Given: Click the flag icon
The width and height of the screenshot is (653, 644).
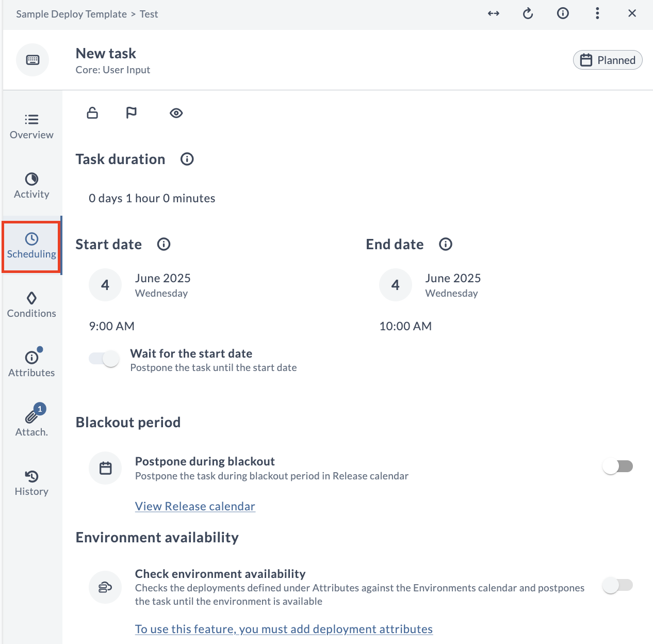Looking at the screenshot, I should tap(132, 112).
